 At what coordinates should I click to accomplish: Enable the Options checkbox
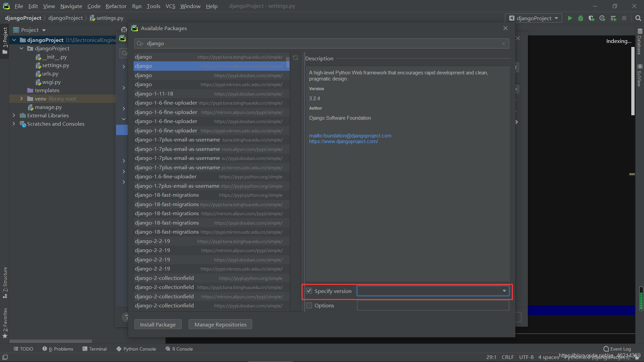309,305
